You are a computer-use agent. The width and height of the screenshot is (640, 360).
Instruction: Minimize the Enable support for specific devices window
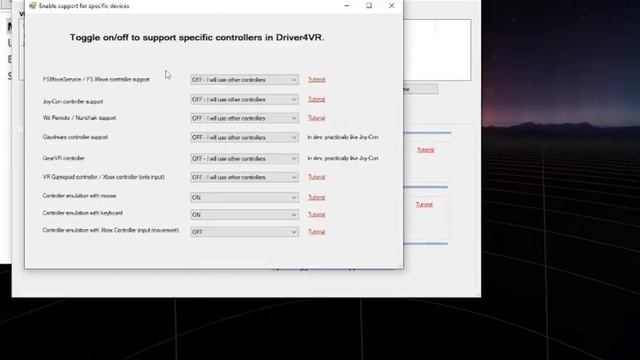[x=347, y=6]
